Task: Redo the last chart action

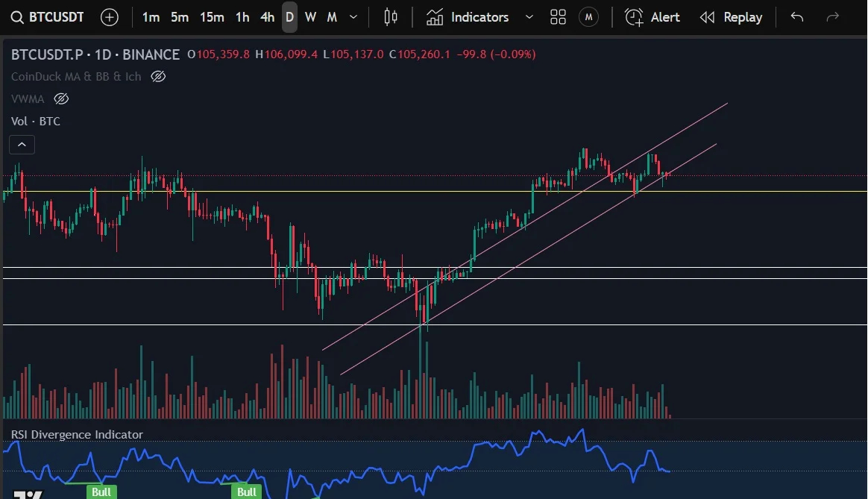Action: (832, 17)
